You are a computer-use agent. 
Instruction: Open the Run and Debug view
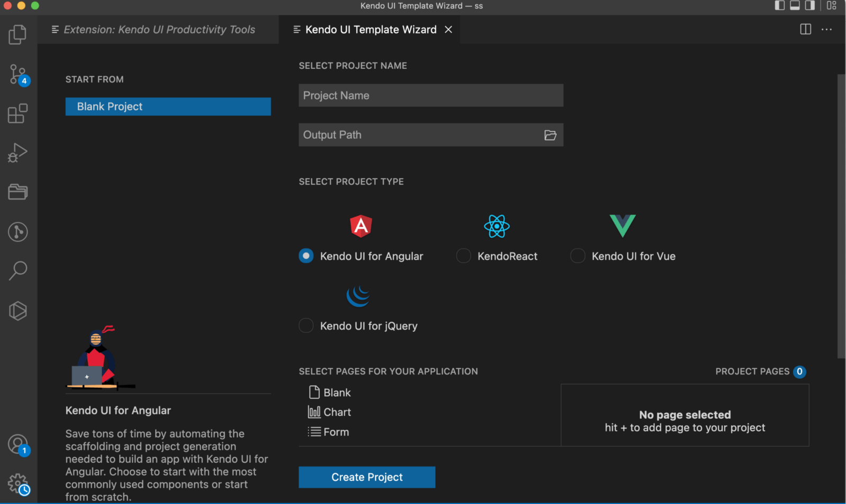pyautogui.click(x=17, y=153)
